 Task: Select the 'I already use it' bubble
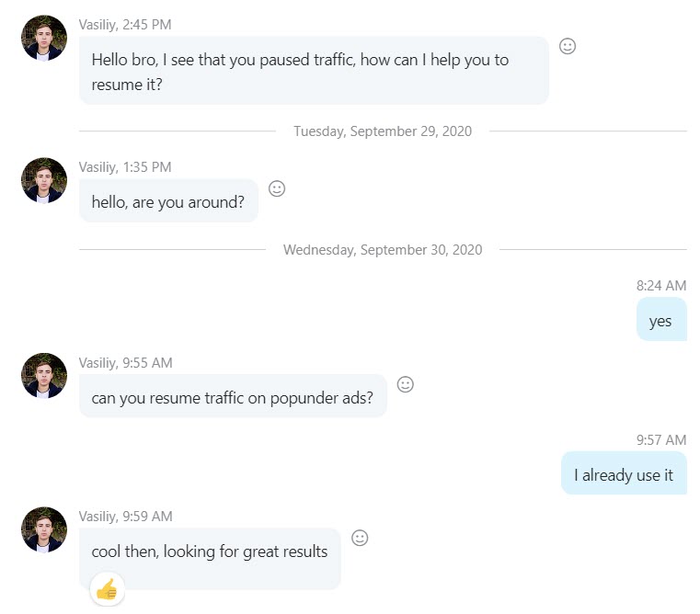tap(624, 473)
